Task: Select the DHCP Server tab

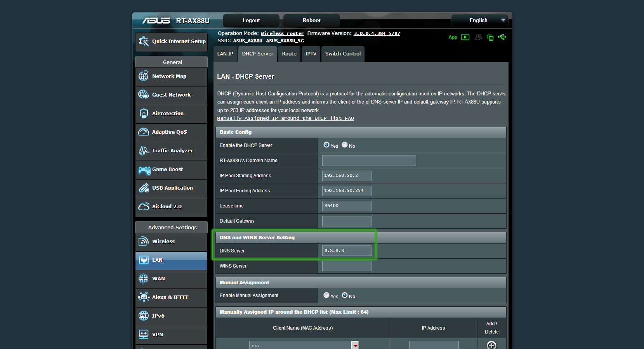Action: point(257,54)
